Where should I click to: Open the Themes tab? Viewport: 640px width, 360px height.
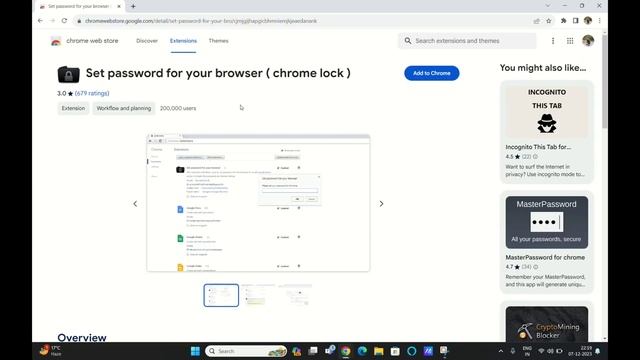point(218,41)
